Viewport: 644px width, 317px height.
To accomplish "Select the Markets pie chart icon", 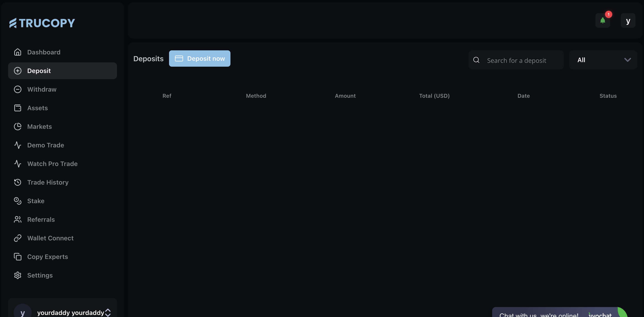I will pos(17,127).
